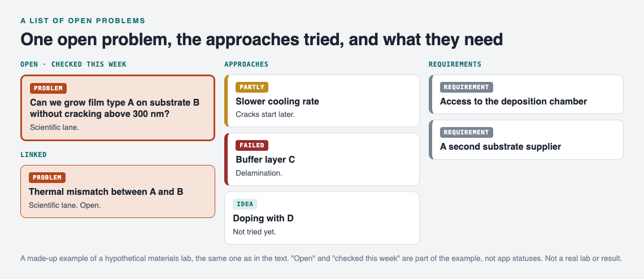Open the Thermal mismatch between A and B card
The height and width of the screenshot is (279, 644).
pyautogui.click(x=118, y=191)
